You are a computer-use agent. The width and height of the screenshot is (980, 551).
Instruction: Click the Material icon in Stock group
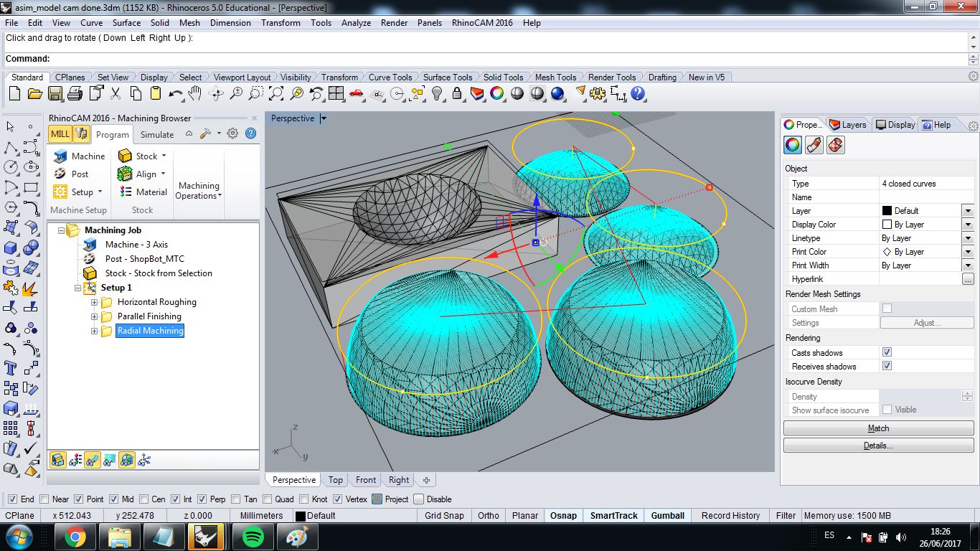click(126, 192)
